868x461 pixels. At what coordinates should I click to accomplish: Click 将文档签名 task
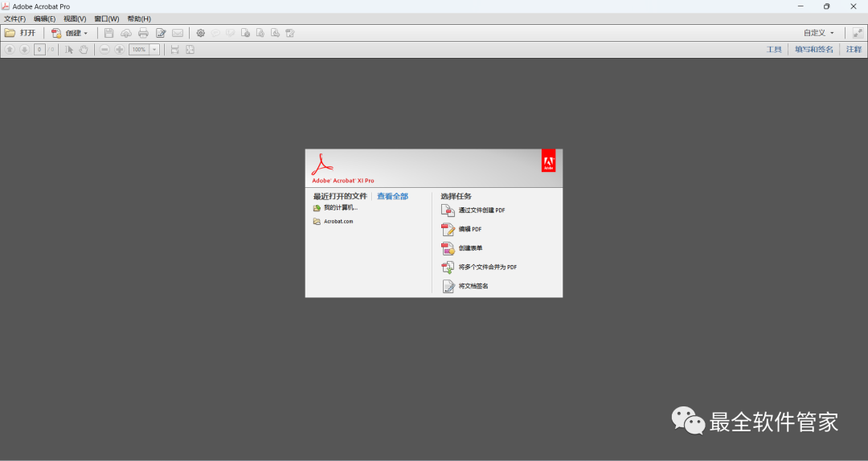click(x=465, y=286)
